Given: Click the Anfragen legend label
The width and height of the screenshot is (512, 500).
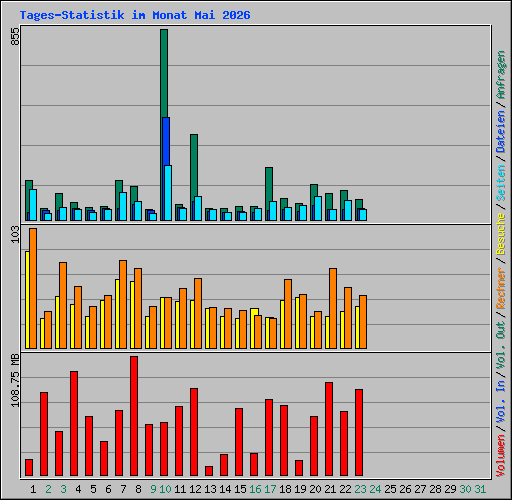Looking at the screenshot, I should click(x=500, y=74).
